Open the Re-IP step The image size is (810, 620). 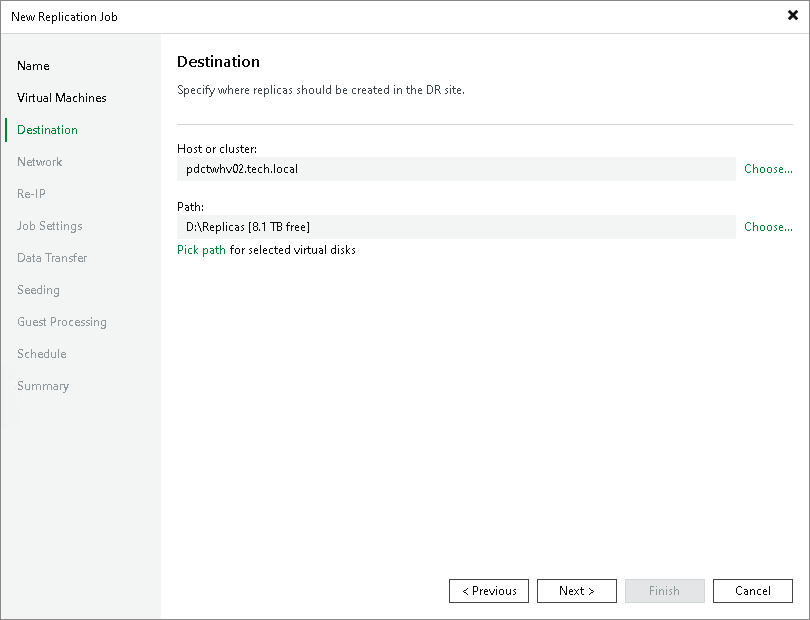(x=29, y=193)
